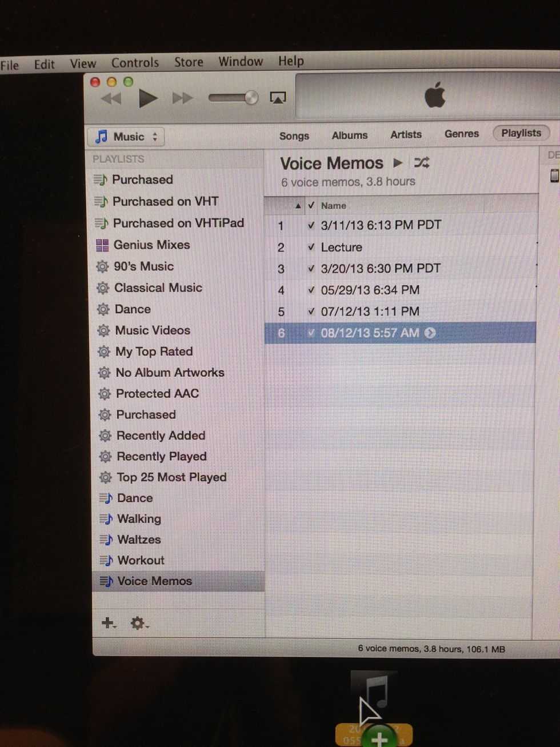Switch to the Songs tab
This screenshot has height=747, width=560.
click(294, 136)
